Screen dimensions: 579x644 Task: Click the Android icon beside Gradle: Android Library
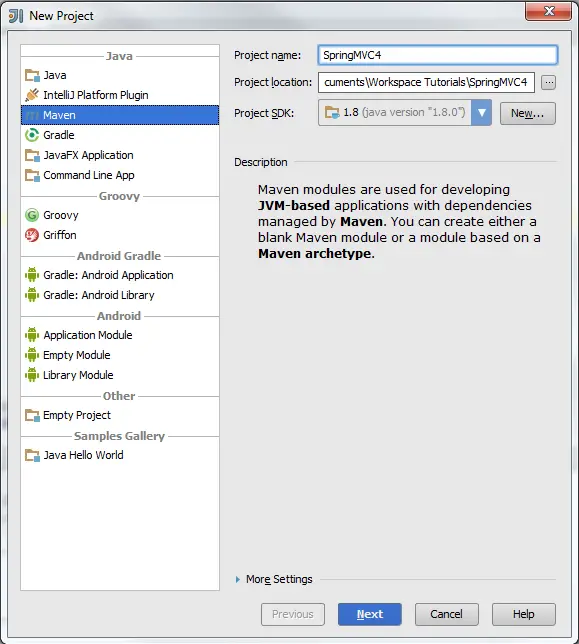pyautogui.click(x=32, y=295)
